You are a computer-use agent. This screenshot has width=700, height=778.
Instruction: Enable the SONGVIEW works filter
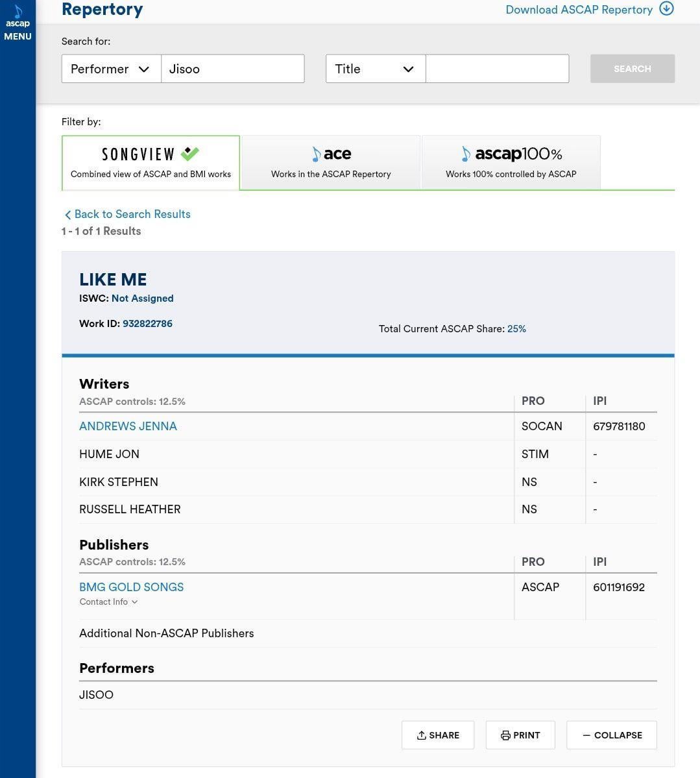[151, 162]
